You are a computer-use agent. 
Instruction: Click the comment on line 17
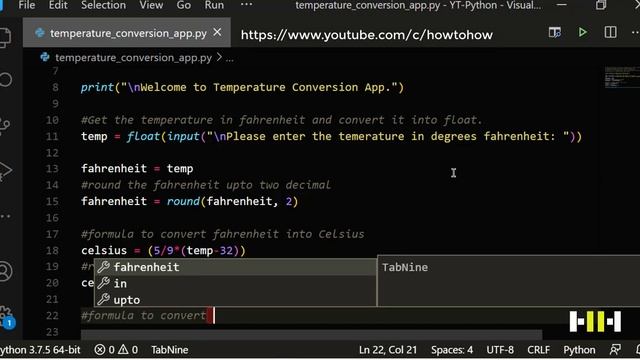click(x=222, y=234)
